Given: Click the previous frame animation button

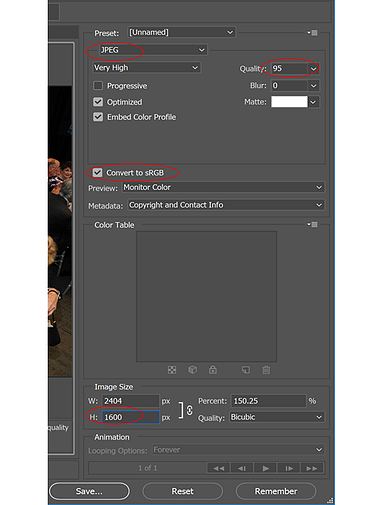Looking at the screenshot, I should pyautogui.click(x=242, y=468).
